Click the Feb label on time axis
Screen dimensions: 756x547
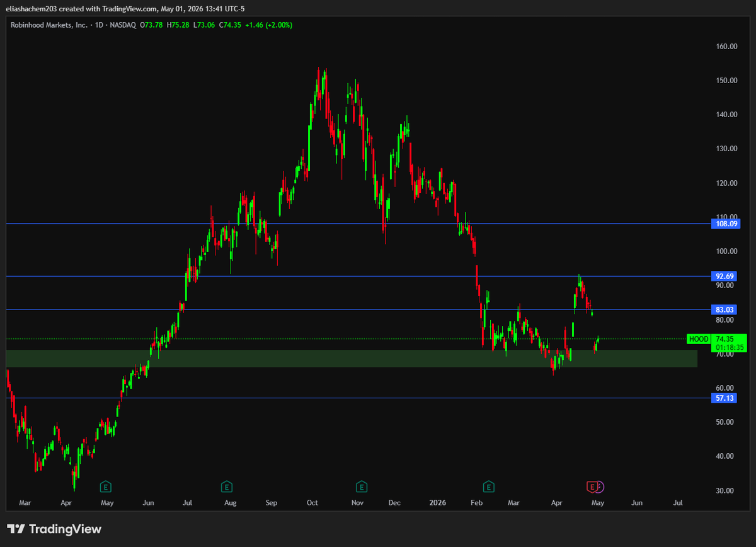coord(477,503)
